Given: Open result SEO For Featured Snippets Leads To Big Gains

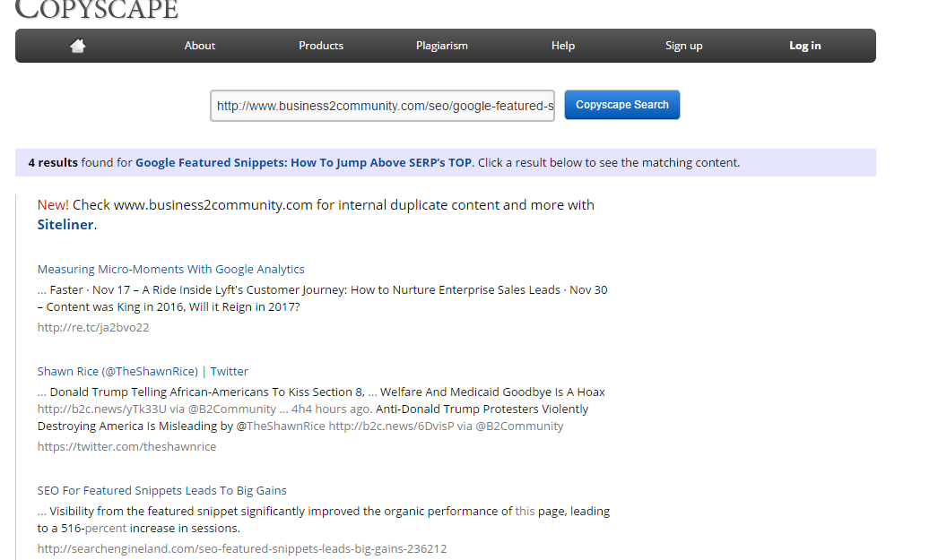Looking at the screenshot, I should pos(161,491).
